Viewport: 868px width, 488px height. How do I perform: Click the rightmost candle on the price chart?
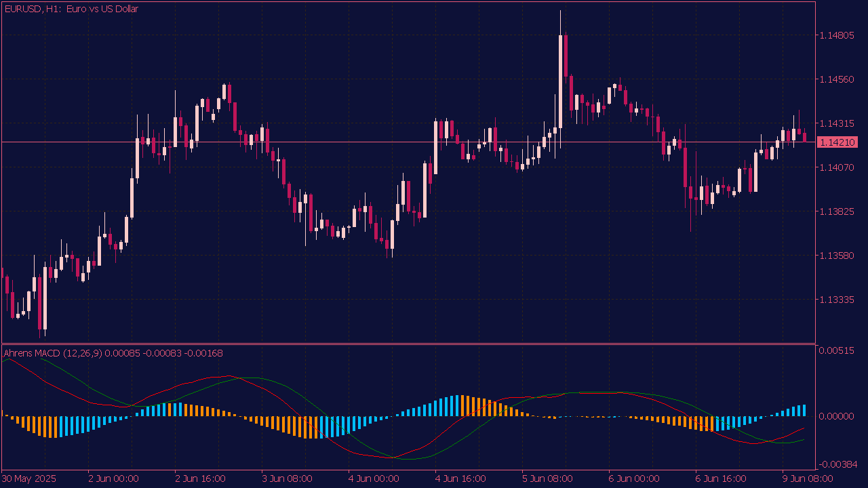[804, 137]
